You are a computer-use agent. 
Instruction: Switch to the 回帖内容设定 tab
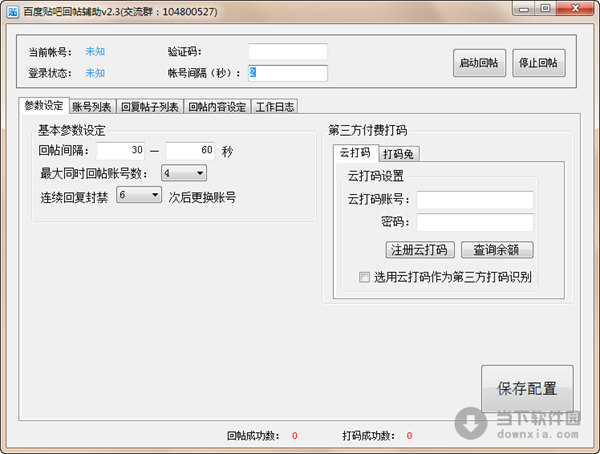point(217,107)
